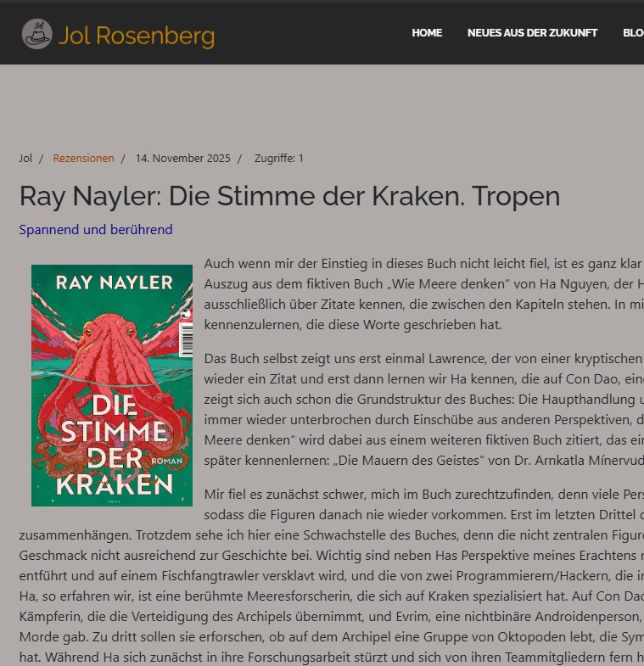Screen dimensions: 644x666
Task: Click the ROMAN label on the book cover
Action: pos(167,461)
